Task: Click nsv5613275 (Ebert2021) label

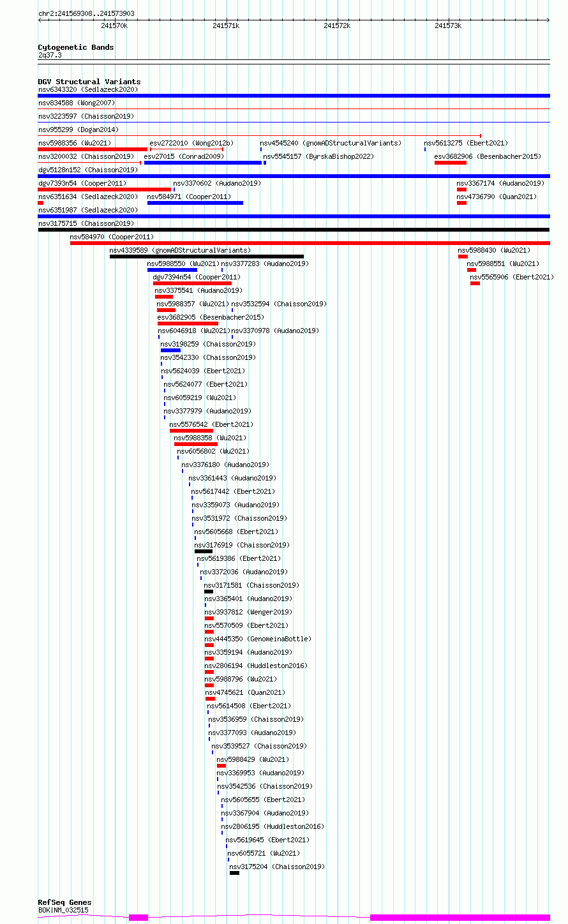Action: tap(466, 144)
